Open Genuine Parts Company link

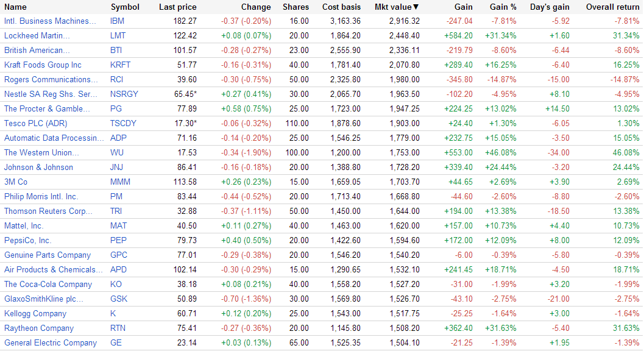48,255
